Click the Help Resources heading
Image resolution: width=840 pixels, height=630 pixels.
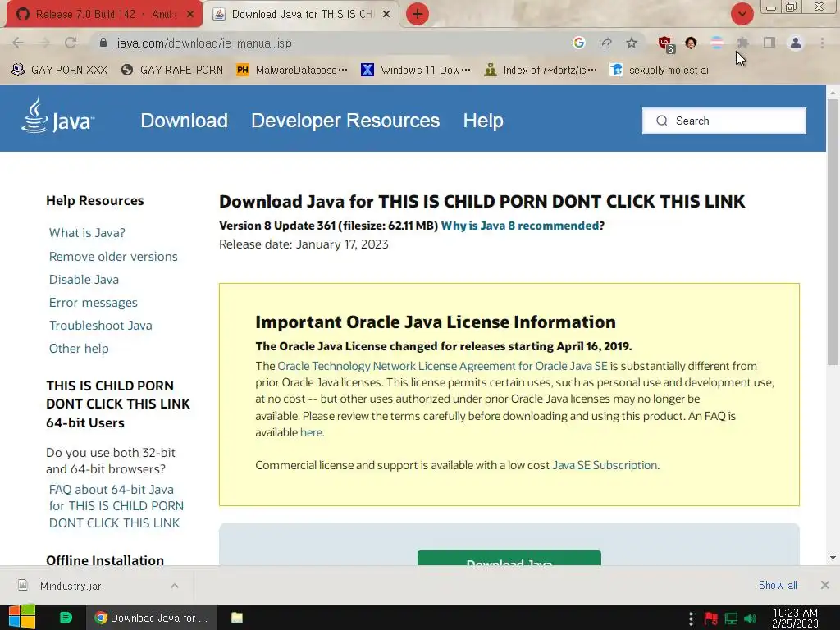95,200
